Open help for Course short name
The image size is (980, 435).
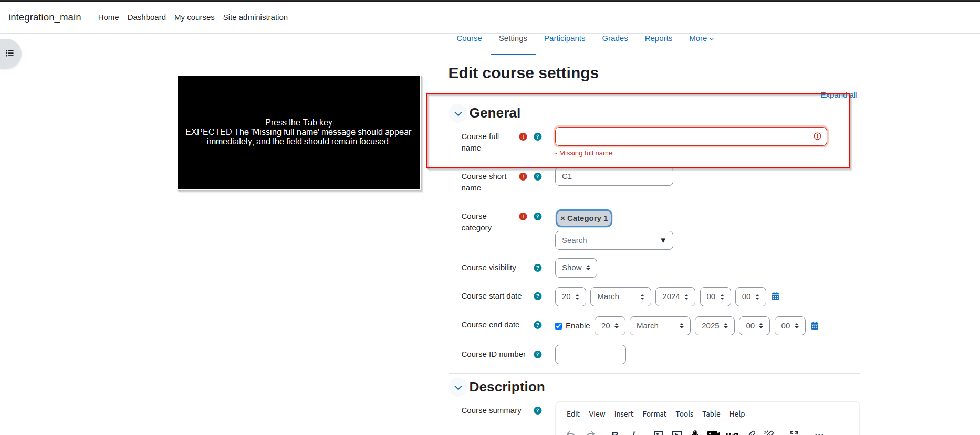tap(538, 176)
